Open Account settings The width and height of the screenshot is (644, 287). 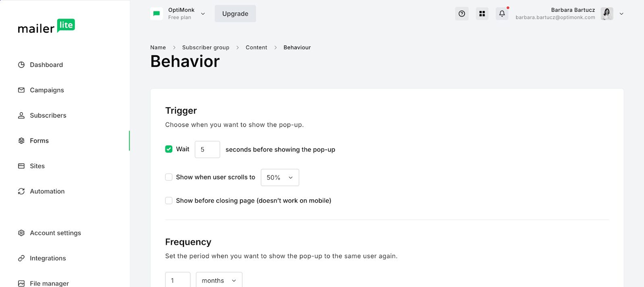pyautogui.click(x=55, y=233)
